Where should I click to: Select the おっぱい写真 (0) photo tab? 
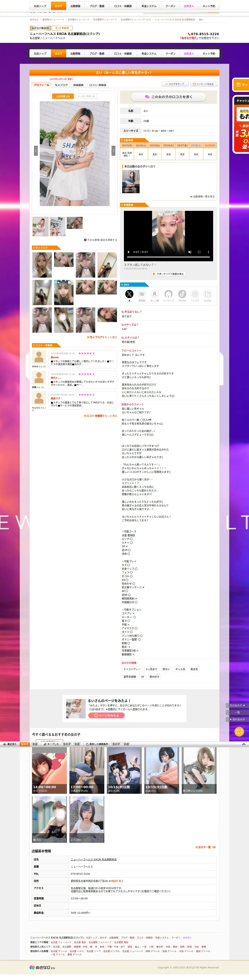[86, 96]
